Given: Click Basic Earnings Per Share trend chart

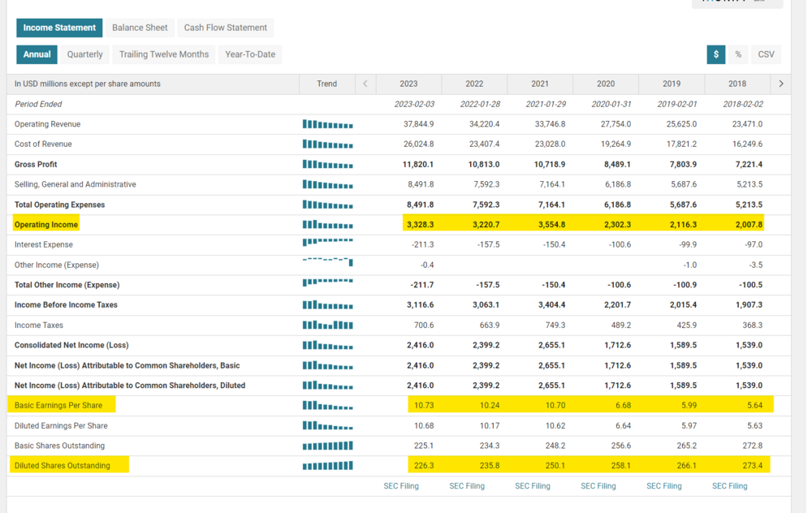Looking at the screenshot, I should [x=327, y=405].
